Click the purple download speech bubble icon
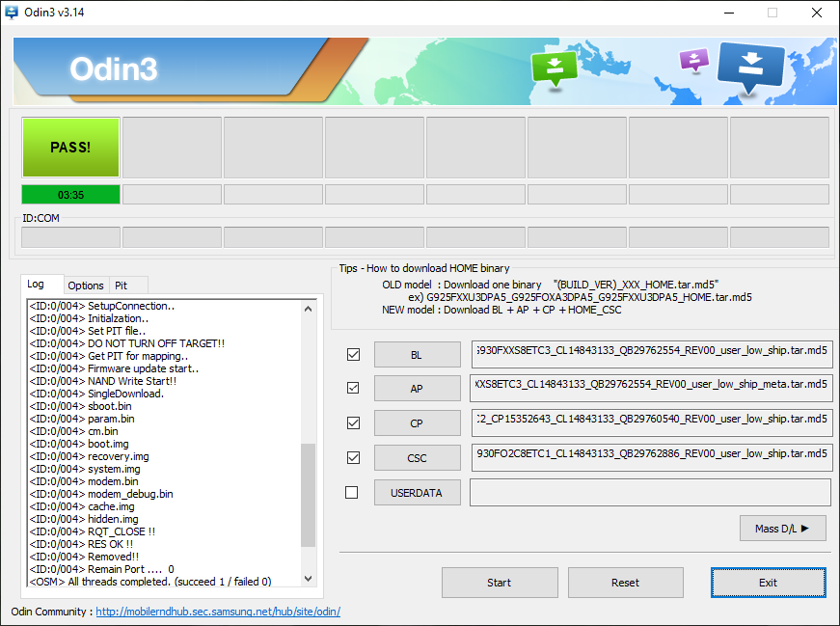Screen dimensions: 840x626 point(693,61)
